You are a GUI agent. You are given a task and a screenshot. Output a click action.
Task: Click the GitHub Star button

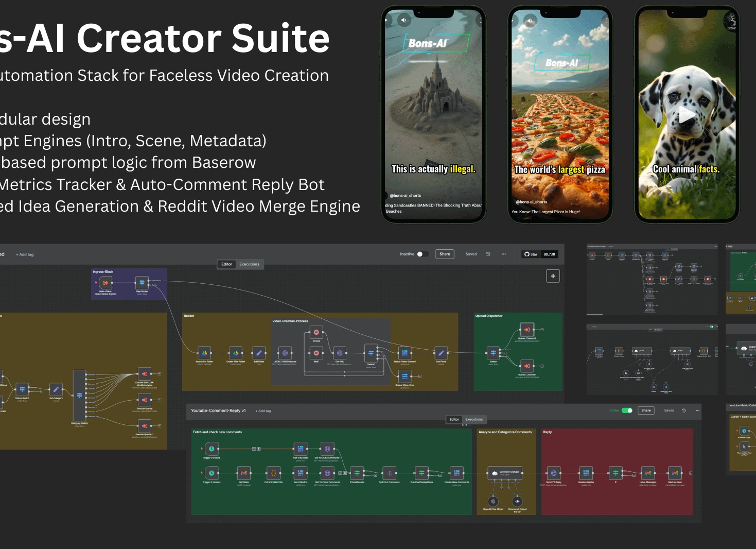tap(531, 254)
